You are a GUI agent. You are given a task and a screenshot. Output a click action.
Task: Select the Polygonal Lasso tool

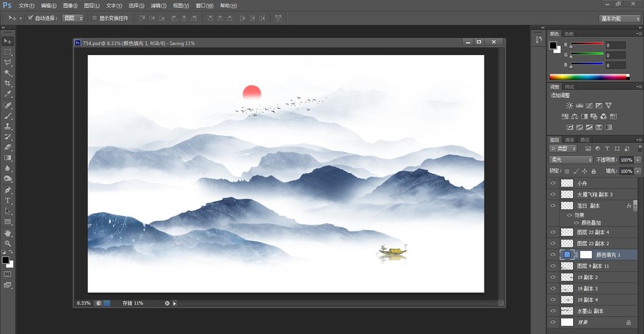(x=7, y=62)
